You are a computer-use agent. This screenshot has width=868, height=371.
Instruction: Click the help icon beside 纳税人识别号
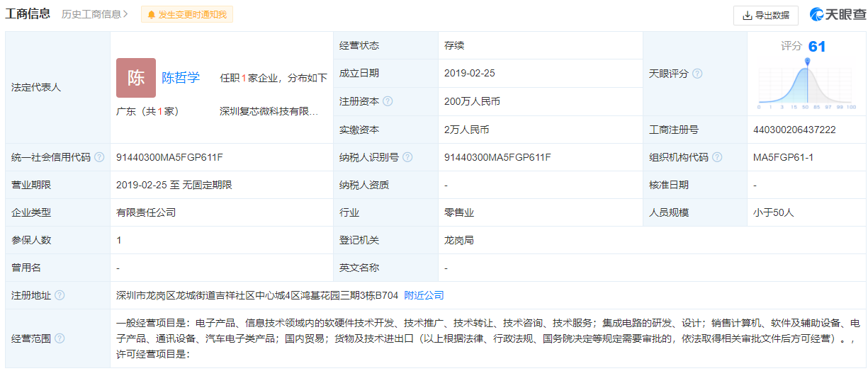(407, 157)
